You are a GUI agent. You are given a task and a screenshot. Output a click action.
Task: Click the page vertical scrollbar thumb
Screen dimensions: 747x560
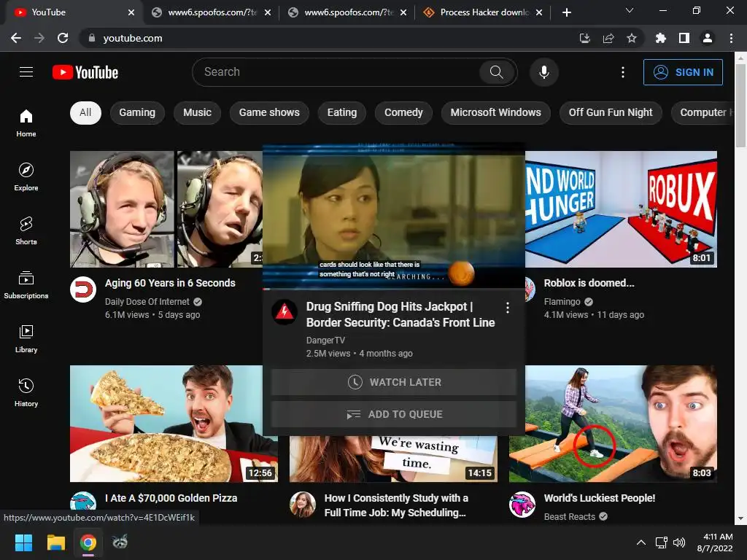tap(740, 106)
